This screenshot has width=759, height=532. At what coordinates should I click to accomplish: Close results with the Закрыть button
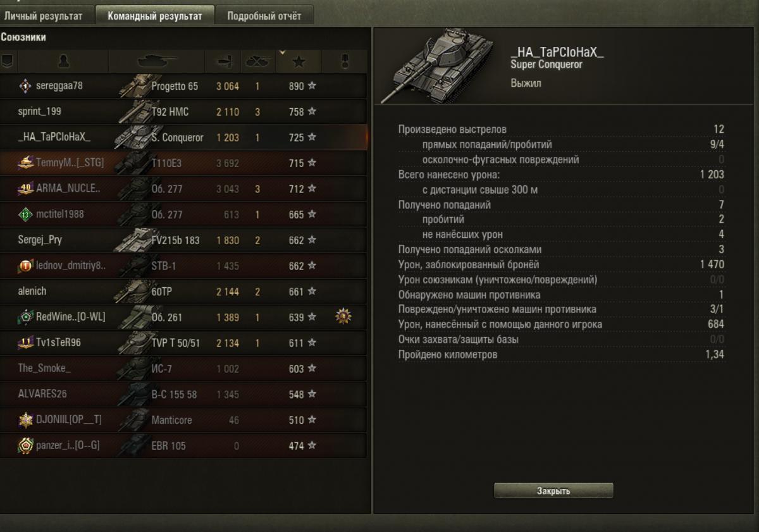click(553, 491)
